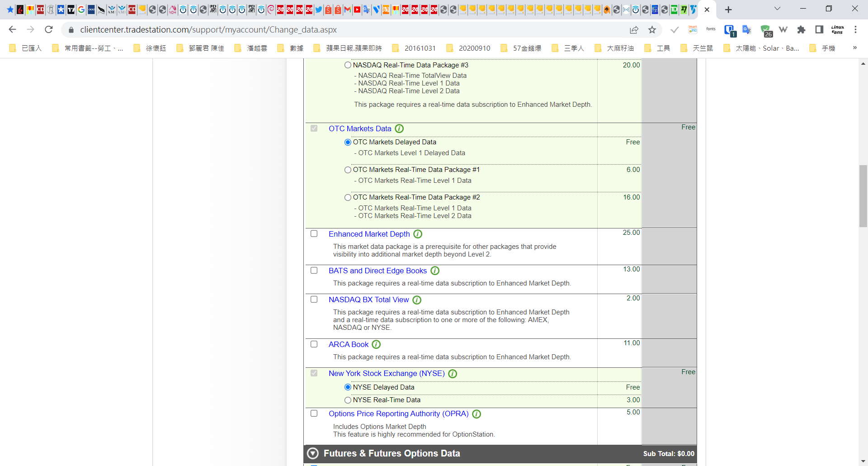Click the New York Stock Exchange checkbox
The image size is (868, 466).
[x=314, y=373]
